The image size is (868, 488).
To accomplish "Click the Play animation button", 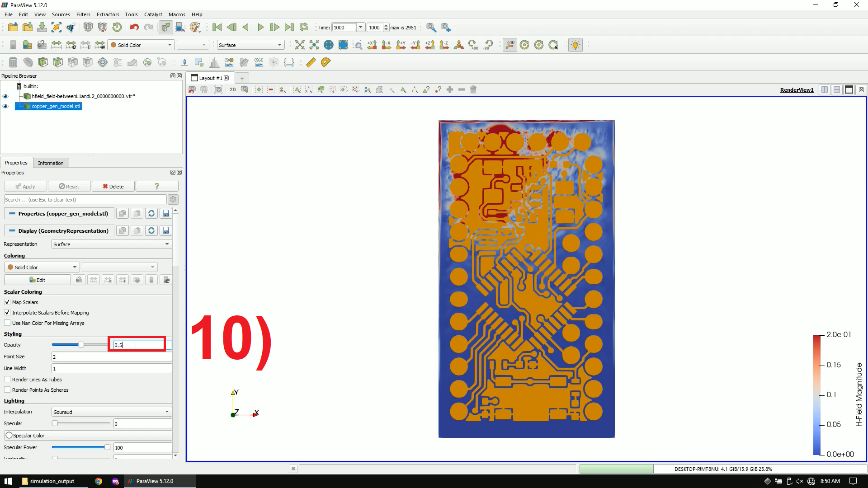I will pos(260,27).
